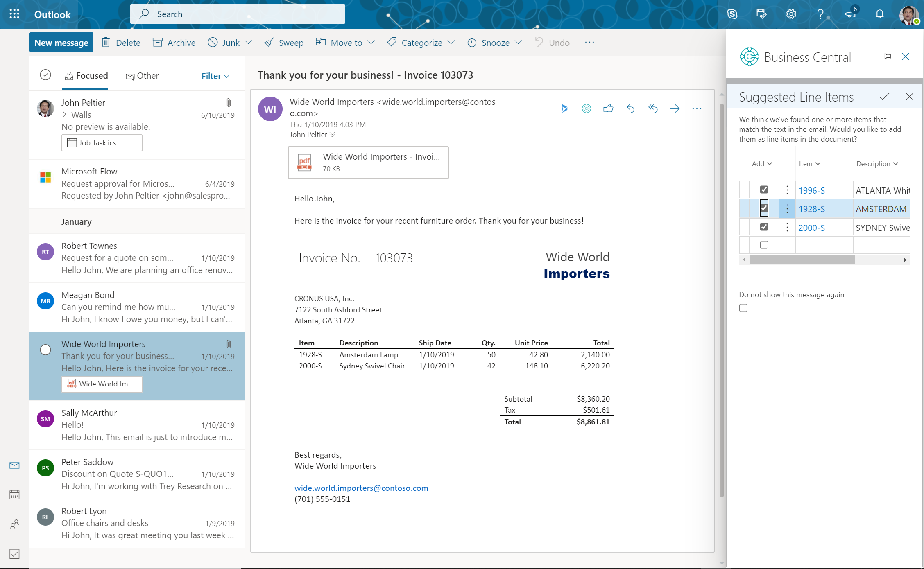Like the message with thumbs up
The width and height of the screenshot is (924, 569).
[x=609, y=108]
